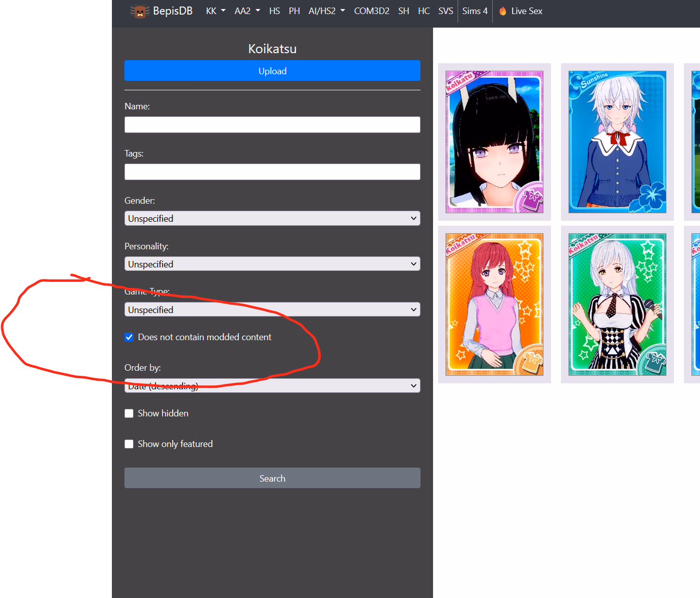
Task: Uncheck Does not contain modded content
Action: click(x=129, y=337)
